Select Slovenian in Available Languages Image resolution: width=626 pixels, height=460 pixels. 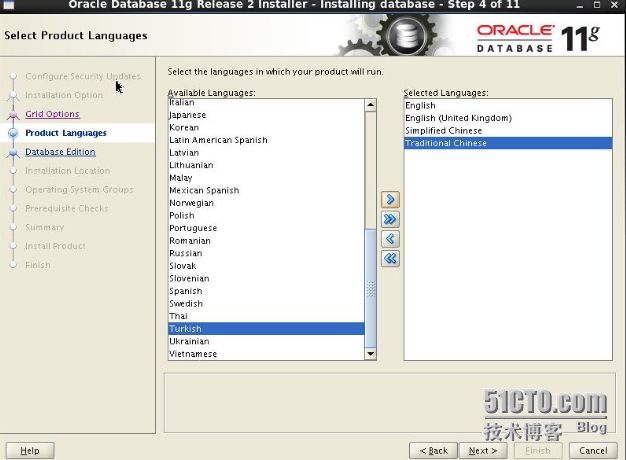click(x=266, y=278)
